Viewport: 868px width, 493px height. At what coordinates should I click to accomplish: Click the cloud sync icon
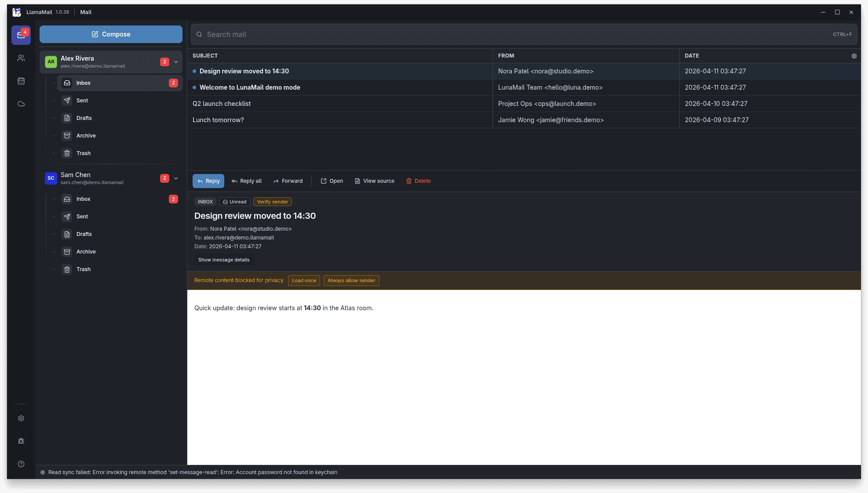pos(21,103)
